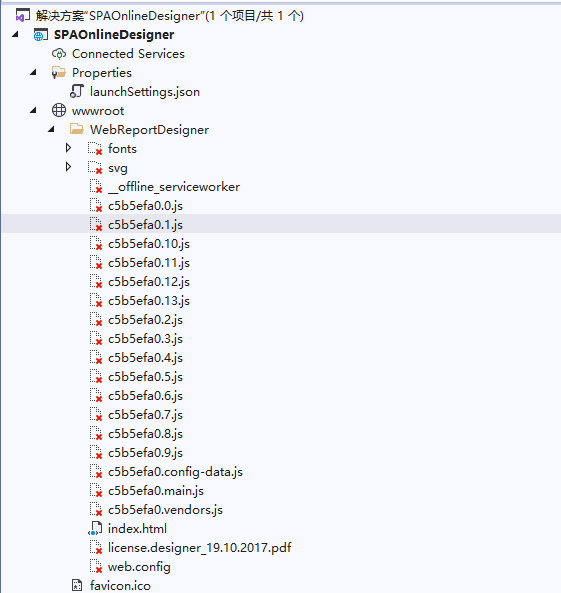Click the missing-file icon for _offline_serviceworker
This screenshot has width=561, height=593.
[x=96, y=186]
